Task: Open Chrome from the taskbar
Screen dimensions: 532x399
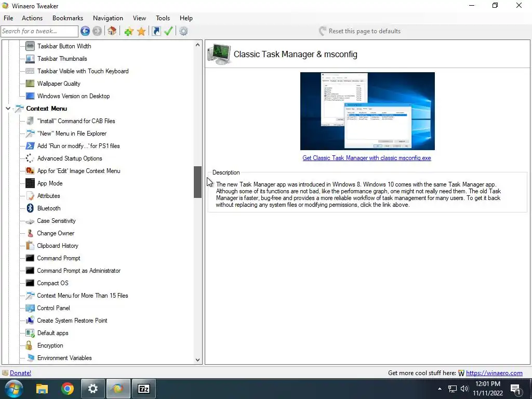Action: click(x=68, y=389)
